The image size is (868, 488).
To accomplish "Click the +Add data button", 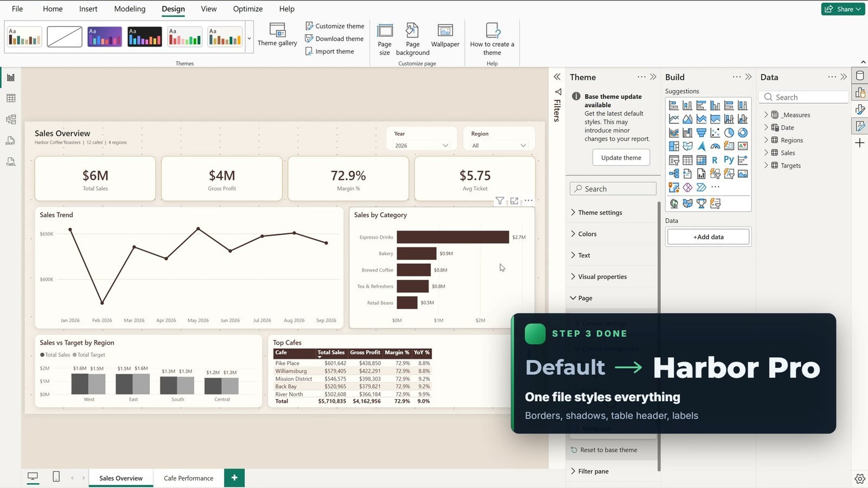I will pos(709,237).
